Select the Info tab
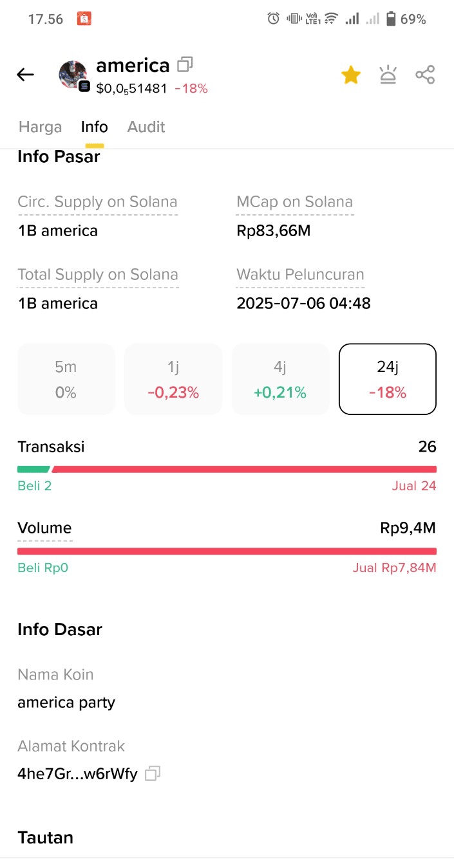The image size is (454, 868). (94, 127)
